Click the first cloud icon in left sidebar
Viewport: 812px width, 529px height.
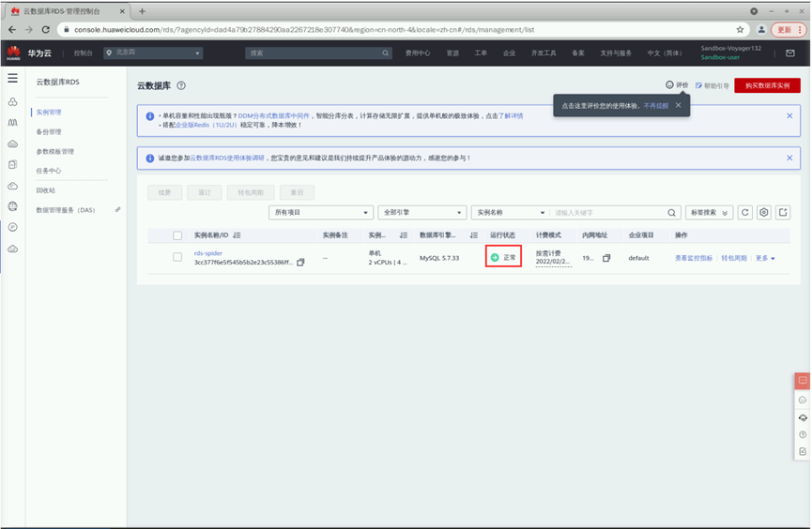13,144
